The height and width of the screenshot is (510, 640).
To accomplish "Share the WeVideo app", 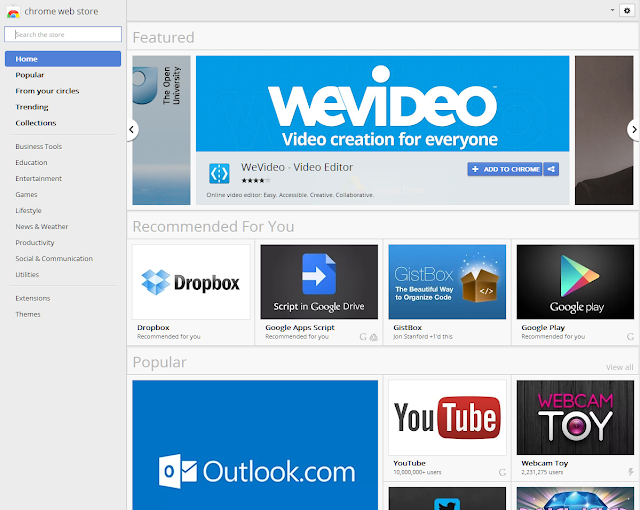I will (551, 169).
